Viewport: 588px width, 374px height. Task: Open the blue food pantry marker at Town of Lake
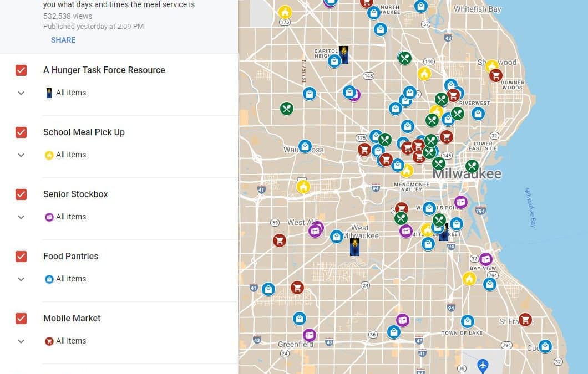click(467, 321)
